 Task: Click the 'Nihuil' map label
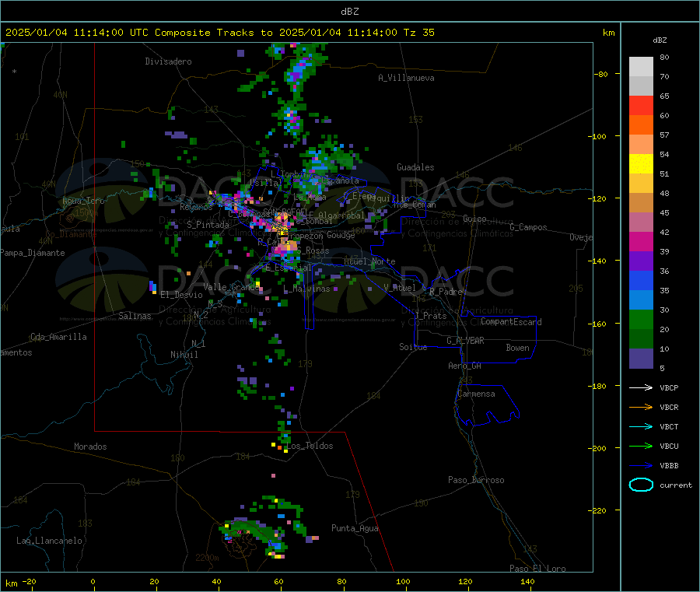point(184,355)
